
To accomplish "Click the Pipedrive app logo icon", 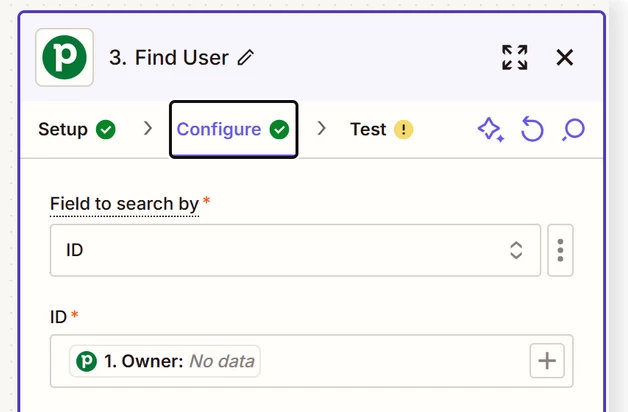I will point(64,57).
